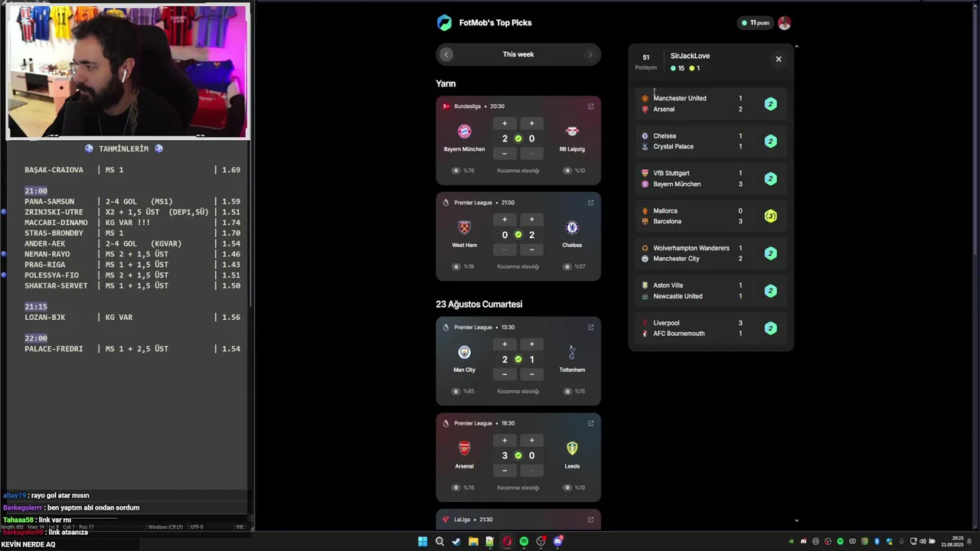Click the Tottenham club crest

(572, 352)
